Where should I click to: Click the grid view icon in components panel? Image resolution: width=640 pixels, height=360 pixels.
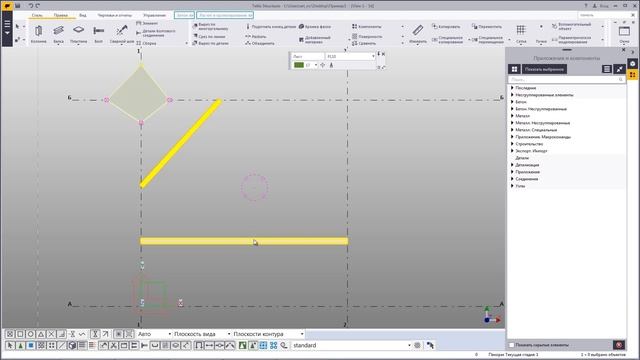tap(514, 69)
